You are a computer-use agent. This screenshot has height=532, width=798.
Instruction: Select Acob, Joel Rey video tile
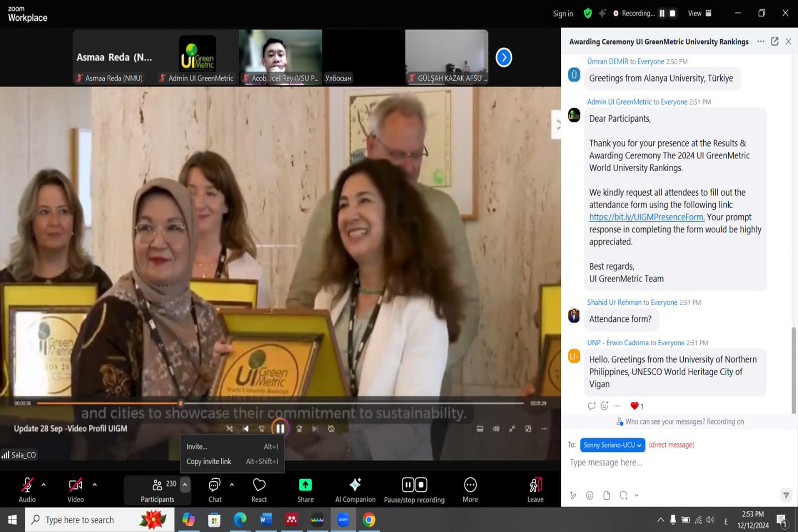coord(281,57)
